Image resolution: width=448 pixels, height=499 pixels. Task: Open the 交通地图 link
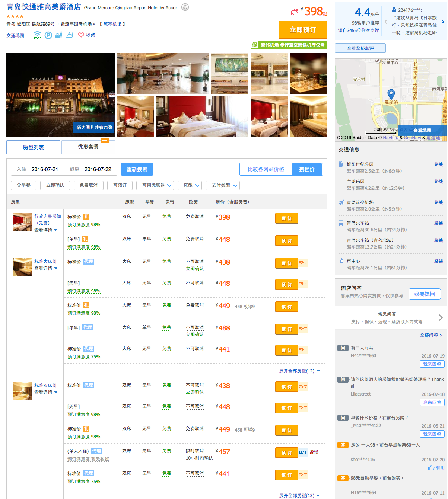pos(15,36)
